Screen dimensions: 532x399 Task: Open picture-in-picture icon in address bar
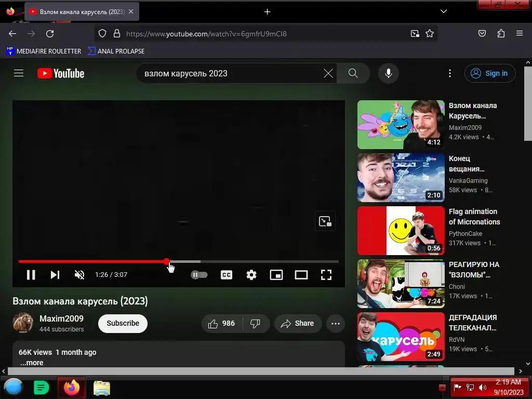click(x=415, y=34)
